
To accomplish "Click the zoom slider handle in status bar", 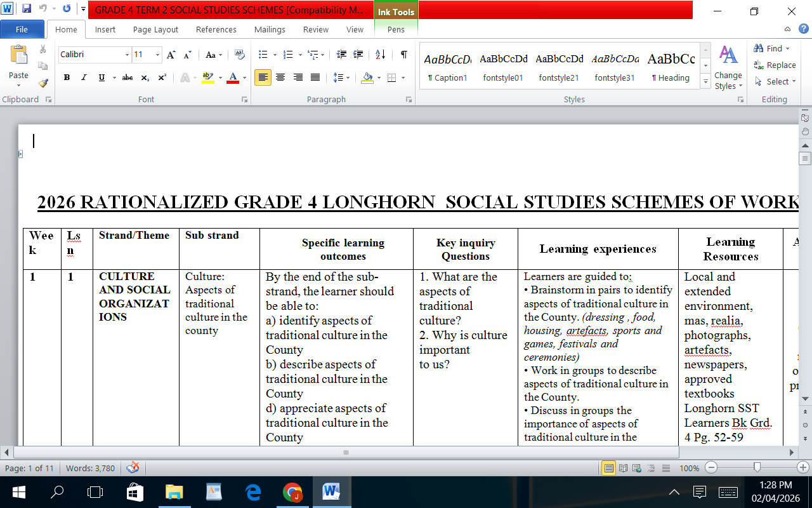I will pyautogui.click(x=757, y=468).
